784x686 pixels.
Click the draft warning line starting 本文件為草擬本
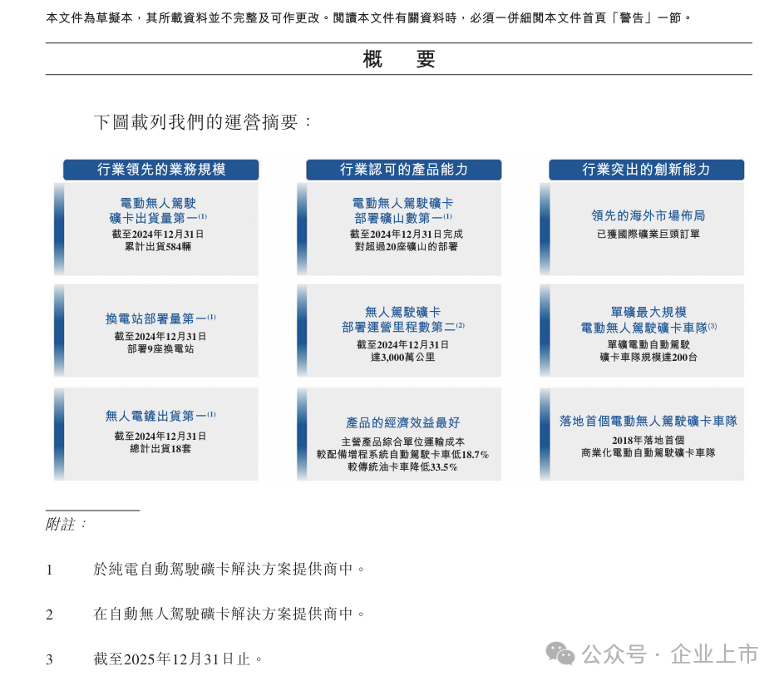369,18
